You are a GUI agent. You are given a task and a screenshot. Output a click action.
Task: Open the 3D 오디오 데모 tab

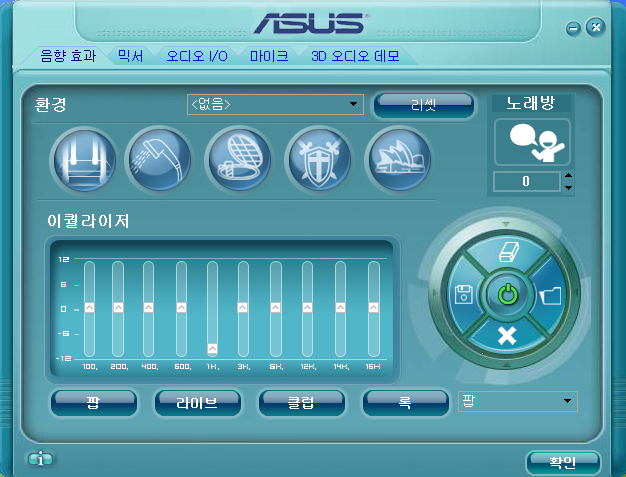point(355,56)
